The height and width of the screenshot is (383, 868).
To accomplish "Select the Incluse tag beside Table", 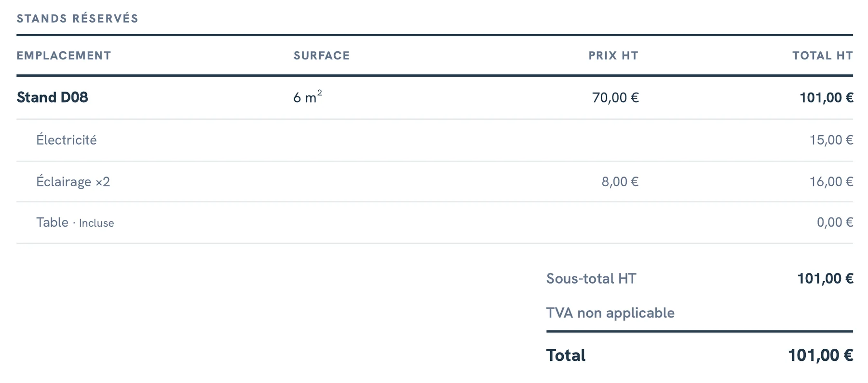I will (x=96, y=223).
